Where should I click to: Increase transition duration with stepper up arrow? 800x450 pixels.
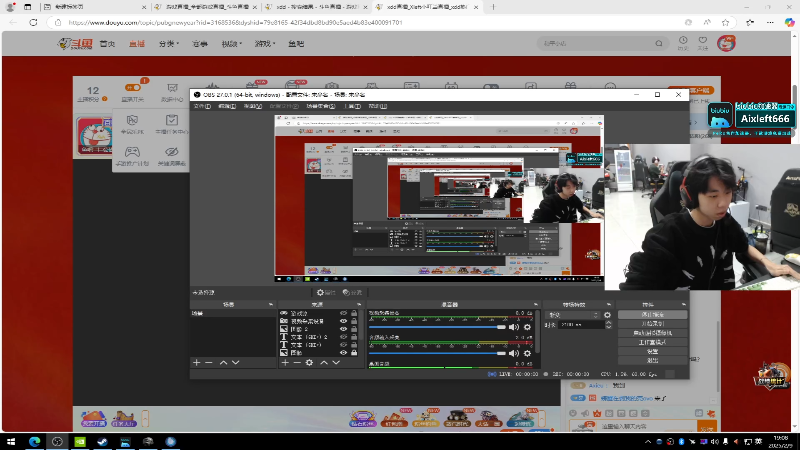point(608,322)
